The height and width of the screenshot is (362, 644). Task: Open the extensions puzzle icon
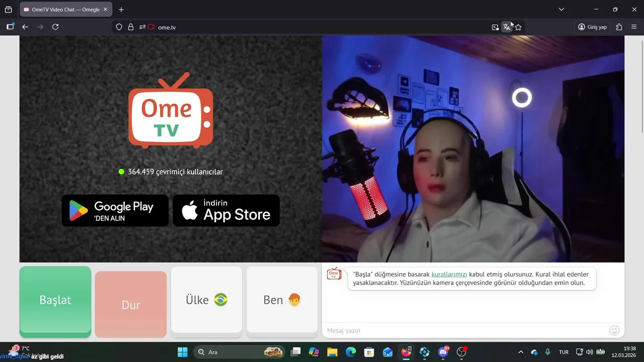(x=619, y=27)
